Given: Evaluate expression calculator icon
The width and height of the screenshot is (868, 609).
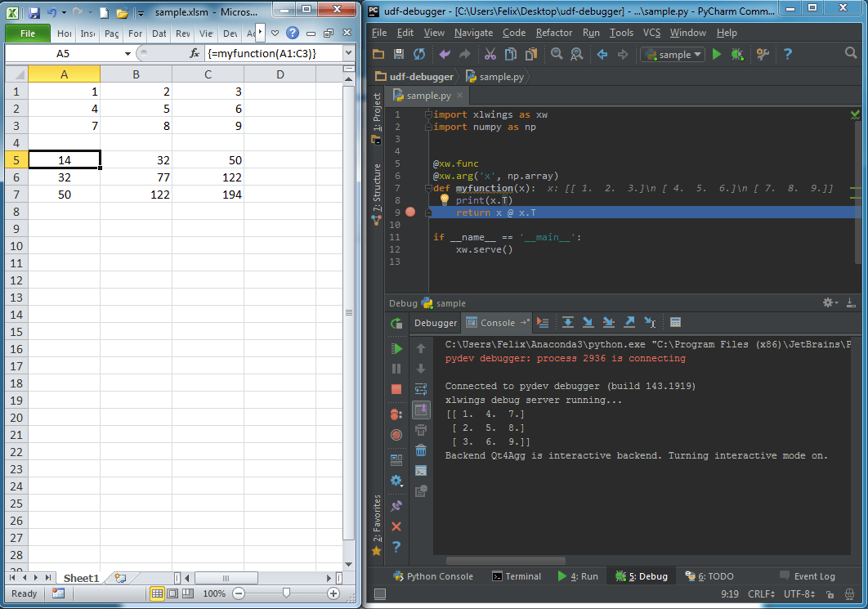Looking at the screenshot, I should point(675,322).
